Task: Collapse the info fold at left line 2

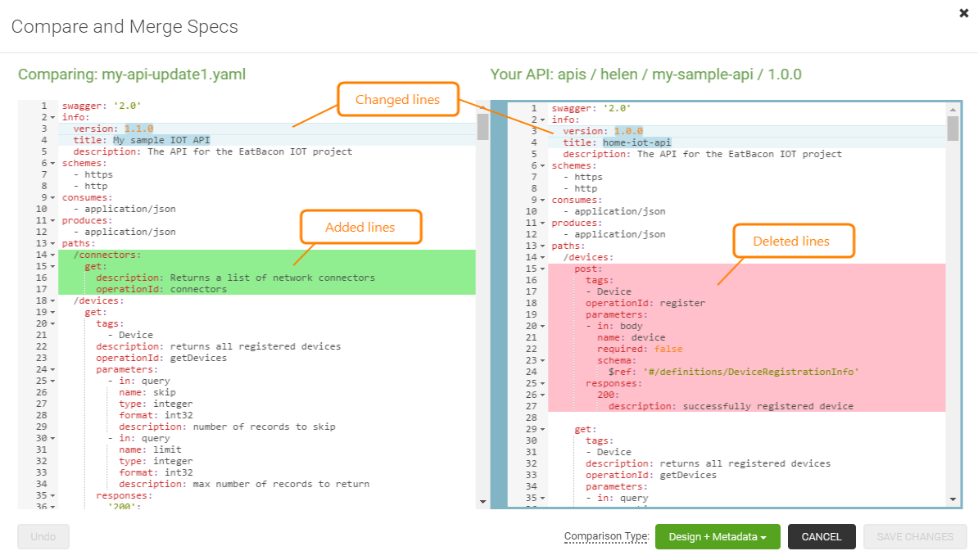Action: (x=52, y=117)
